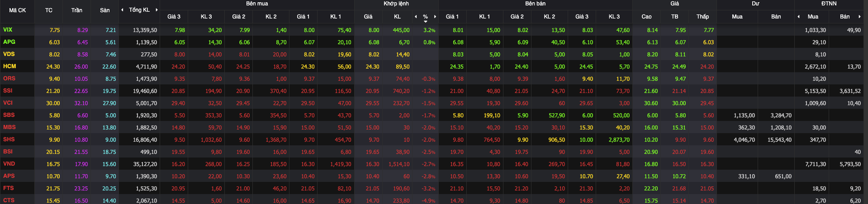This screenshot has height=204, width=868.
Task: Open the FTS stock symbol
Action: [x=8, y=188]
